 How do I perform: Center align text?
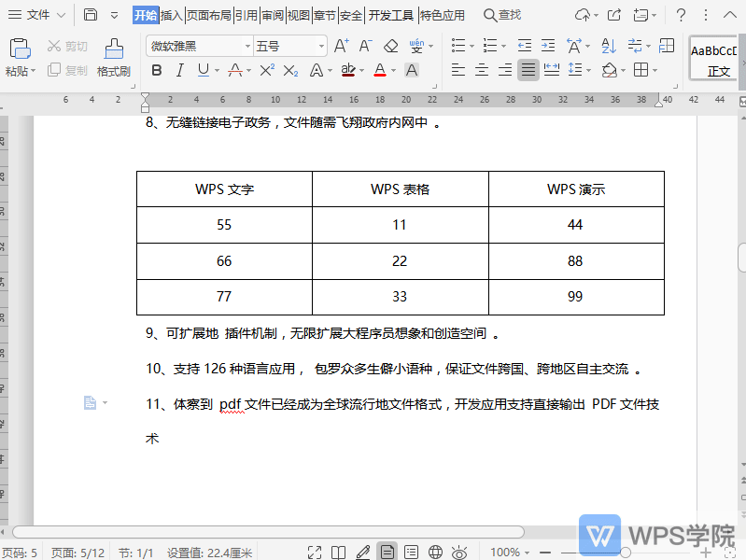[x=482, y=70]
